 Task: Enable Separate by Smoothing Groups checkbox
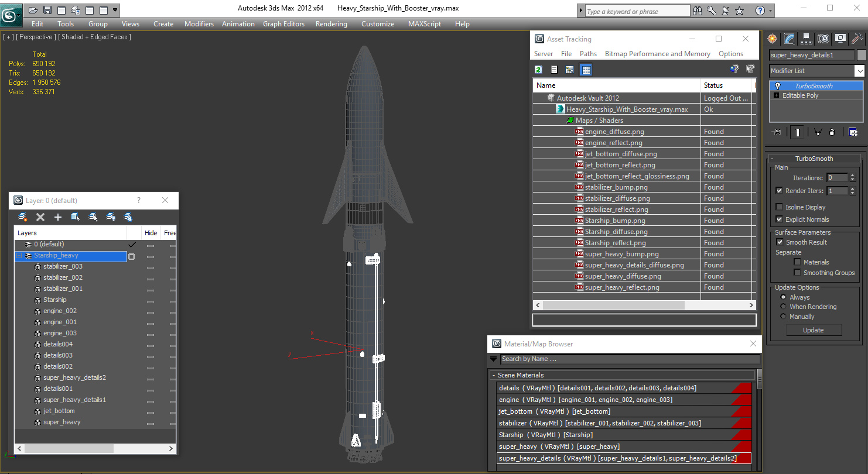[797, 273]
